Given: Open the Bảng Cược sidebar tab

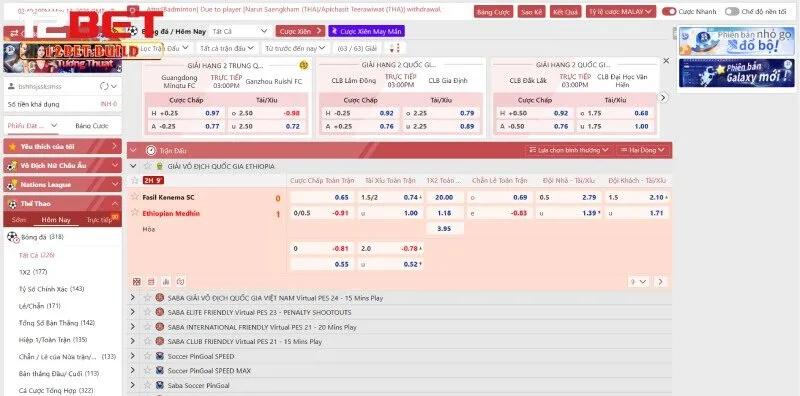Looking at the screenshot, I should click(x=92, y=126).
